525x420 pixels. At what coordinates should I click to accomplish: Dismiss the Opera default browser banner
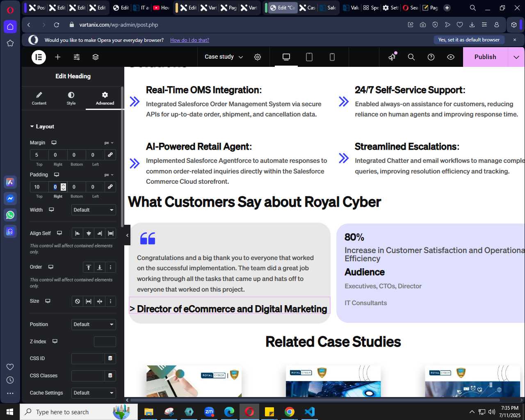[515, 40]
